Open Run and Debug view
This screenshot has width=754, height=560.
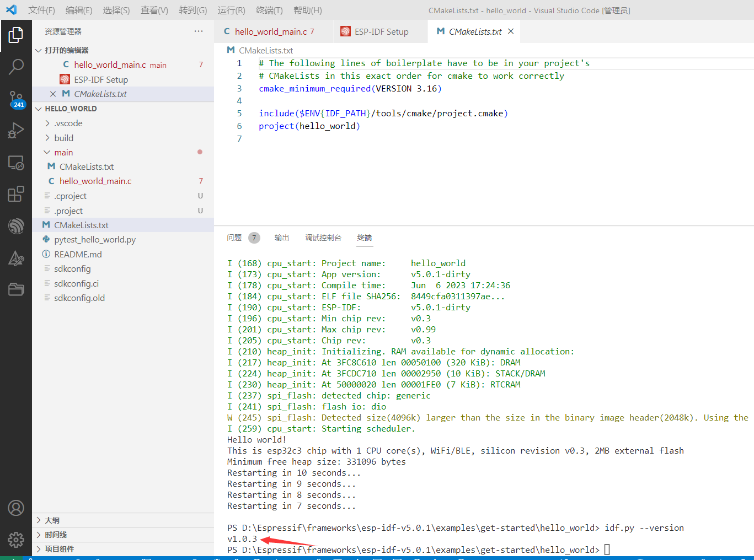tap(16, 131)
